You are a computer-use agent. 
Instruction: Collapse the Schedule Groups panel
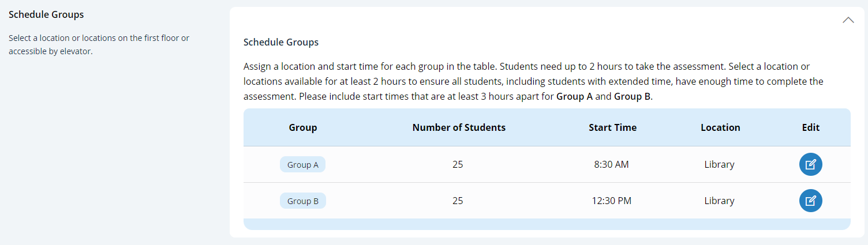click(848, 20)
